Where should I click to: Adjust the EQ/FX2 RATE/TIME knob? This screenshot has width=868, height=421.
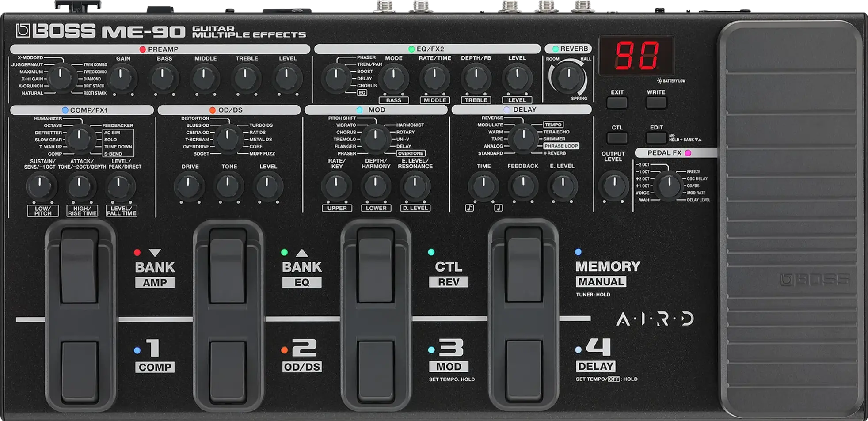click(435, 78)
